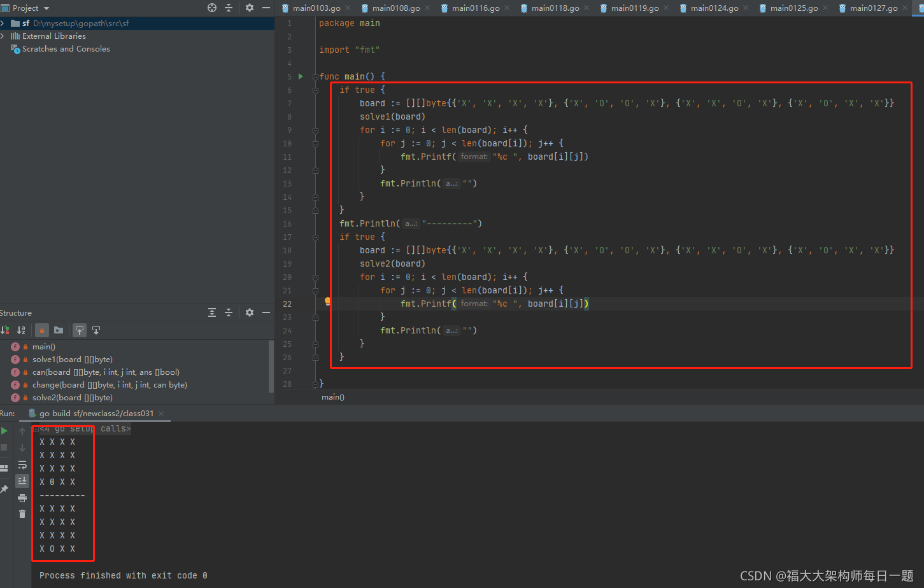Screen dimensions: 924x588
Task: Click the Process finished with exit code 0 text
Action: (x=124, y=575)
